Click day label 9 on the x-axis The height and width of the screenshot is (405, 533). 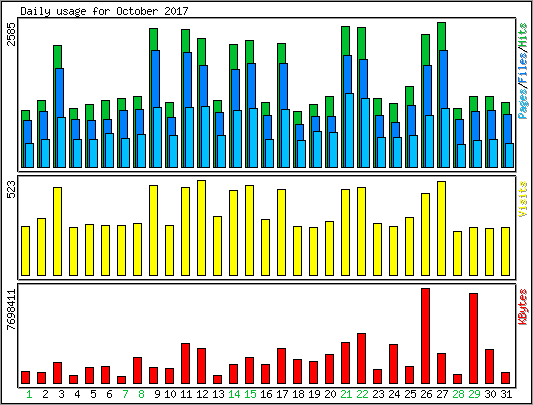coord(157,394)
